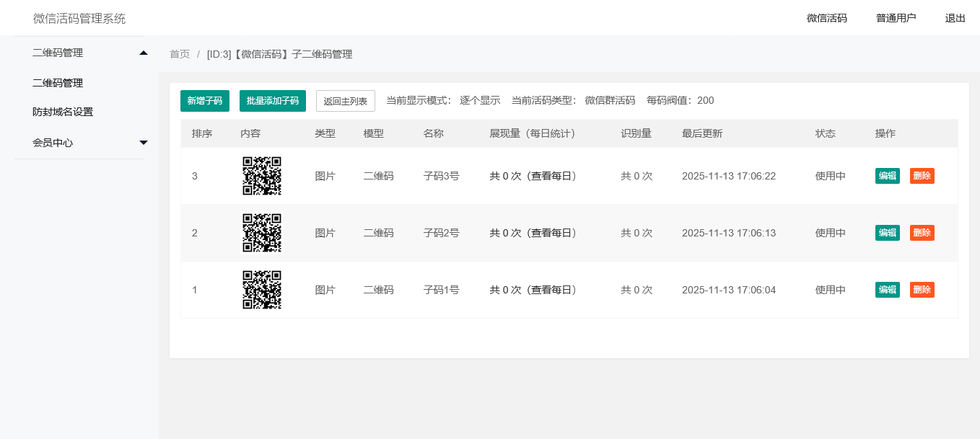The width and height of the screenshot is (980, 439).
Task: Edit the 子码3号 row
Action: tap(887, 176)
